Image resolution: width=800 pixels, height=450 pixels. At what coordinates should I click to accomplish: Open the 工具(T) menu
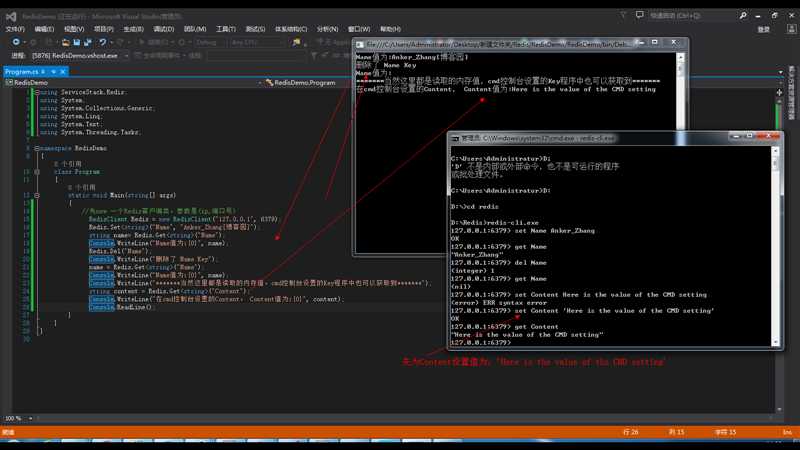point(226,29)
